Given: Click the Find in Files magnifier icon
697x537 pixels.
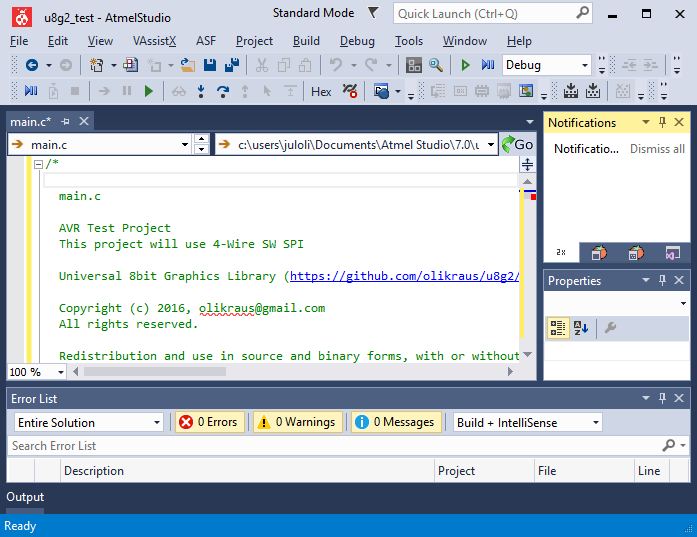Looking at the screenshot, I should [436, 65].
